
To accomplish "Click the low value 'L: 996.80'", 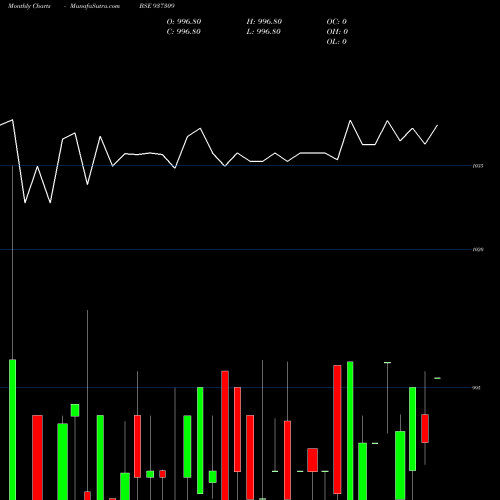I will pos(263,32).
